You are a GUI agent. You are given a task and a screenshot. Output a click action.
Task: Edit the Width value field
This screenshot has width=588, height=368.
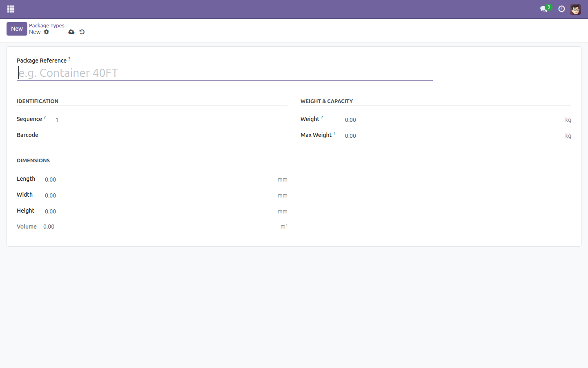tap(159, 195)
